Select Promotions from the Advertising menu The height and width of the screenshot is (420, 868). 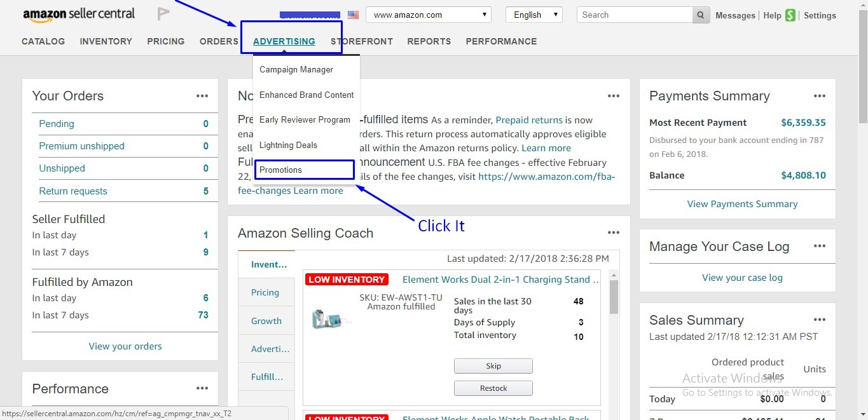[280, 170]
